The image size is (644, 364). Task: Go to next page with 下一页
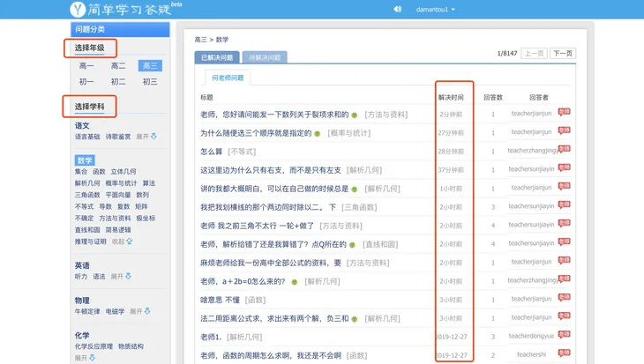(562, 54)
